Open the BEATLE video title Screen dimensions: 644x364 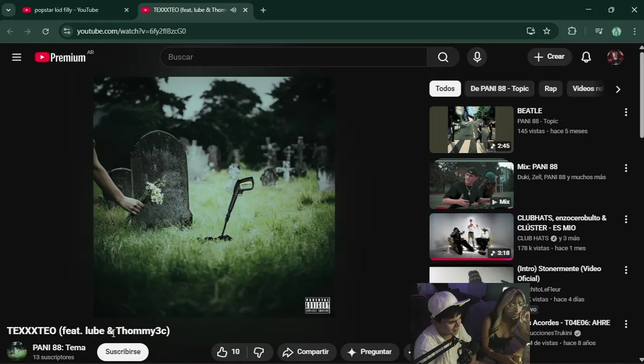point(529,111)
